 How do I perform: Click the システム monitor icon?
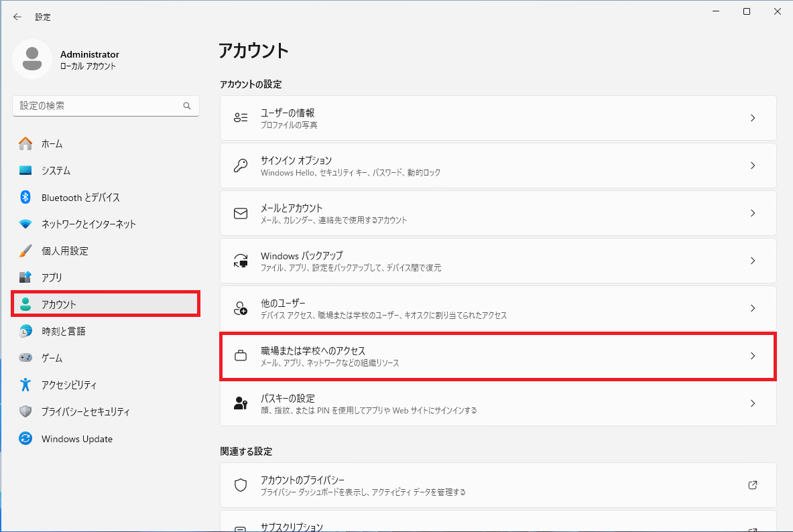tap(25, 170)
